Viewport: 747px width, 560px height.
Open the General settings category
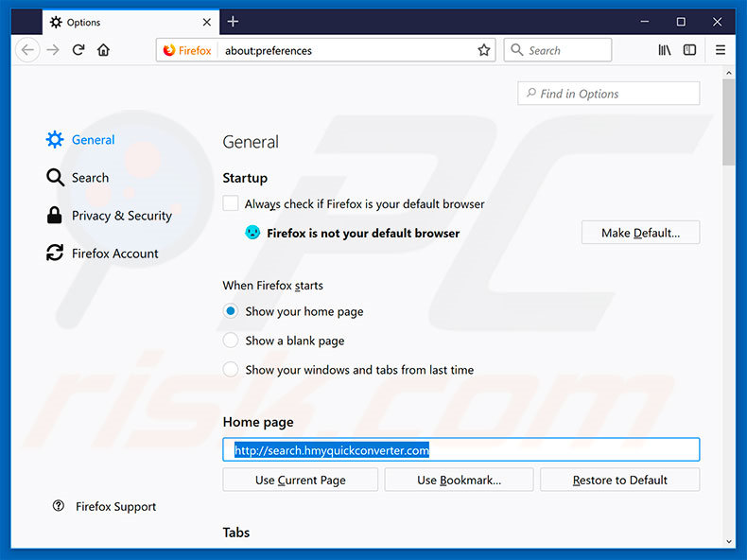[80, 140]
